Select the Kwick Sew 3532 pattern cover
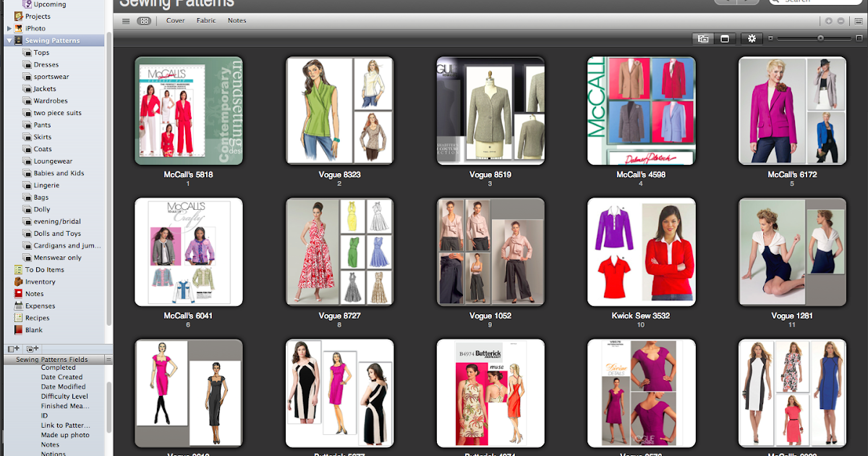 pyautogui.click(x=642, y=252)
